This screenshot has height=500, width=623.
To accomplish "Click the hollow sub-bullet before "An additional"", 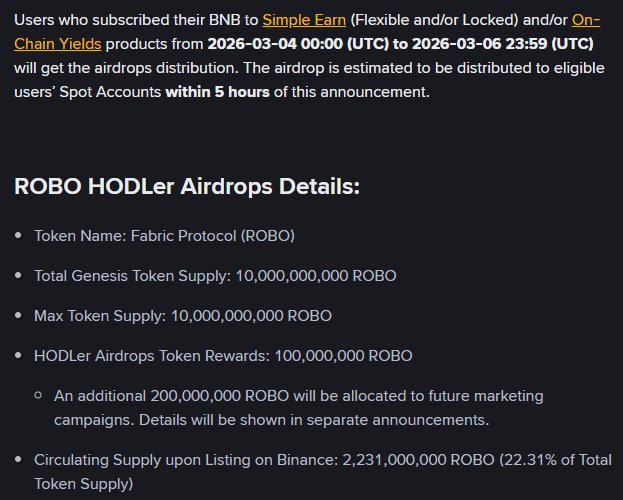I will coord(38,396).
